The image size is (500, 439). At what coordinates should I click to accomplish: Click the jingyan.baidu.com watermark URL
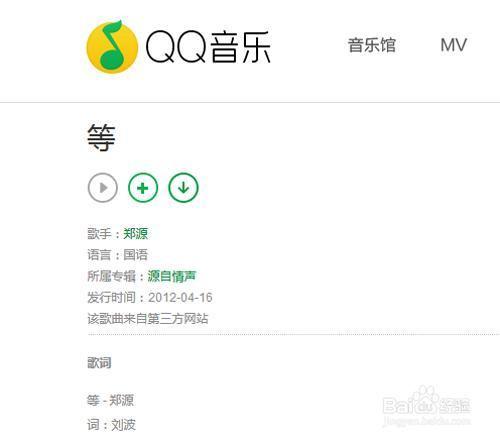pyautogui.click(x=427, y=421)
